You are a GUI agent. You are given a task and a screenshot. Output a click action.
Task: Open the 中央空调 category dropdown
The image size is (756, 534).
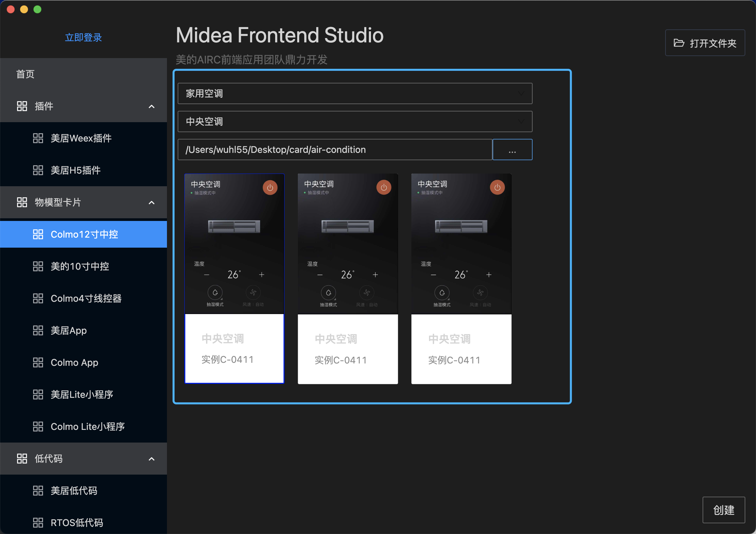point(355,121)
